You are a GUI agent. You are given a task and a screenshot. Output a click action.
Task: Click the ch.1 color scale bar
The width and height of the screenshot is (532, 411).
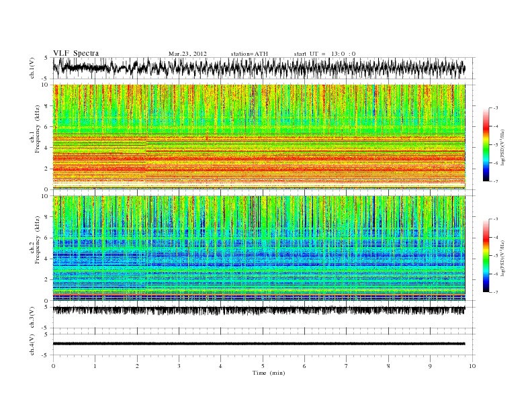coord(486,145)
